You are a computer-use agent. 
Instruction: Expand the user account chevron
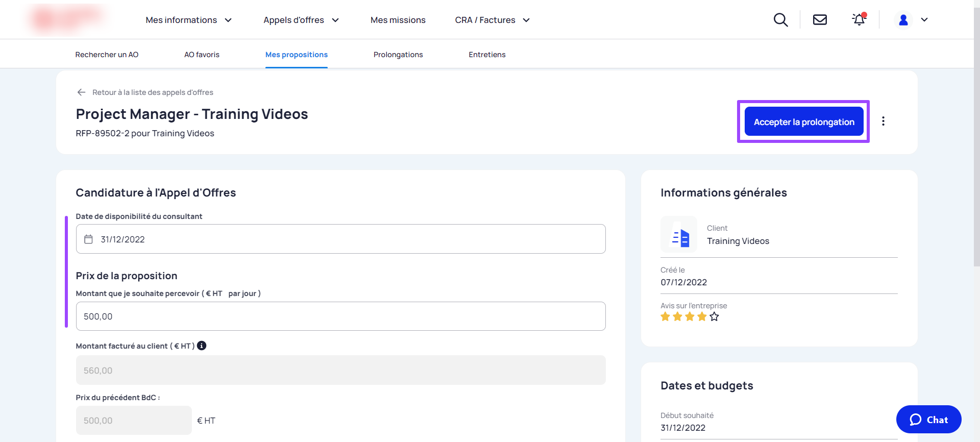924,20
